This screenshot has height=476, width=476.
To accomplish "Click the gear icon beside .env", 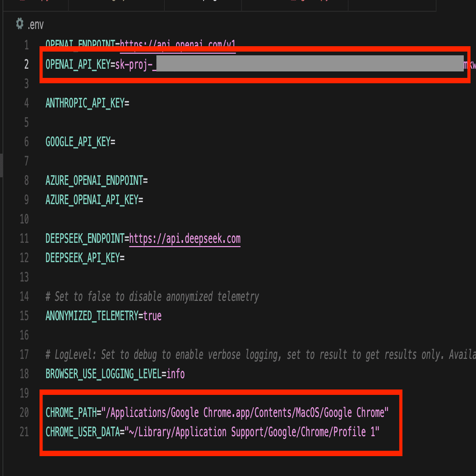I will [x=20, y=24].
